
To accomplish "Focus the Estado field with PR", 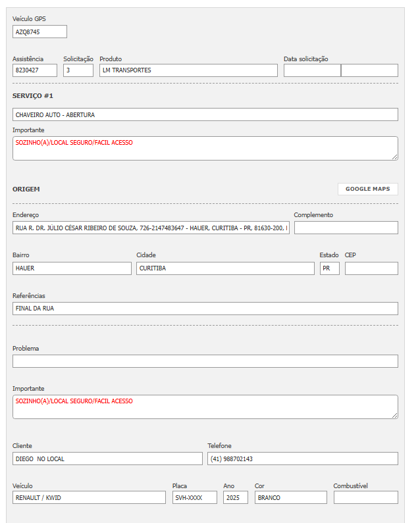I will point(329,268).
